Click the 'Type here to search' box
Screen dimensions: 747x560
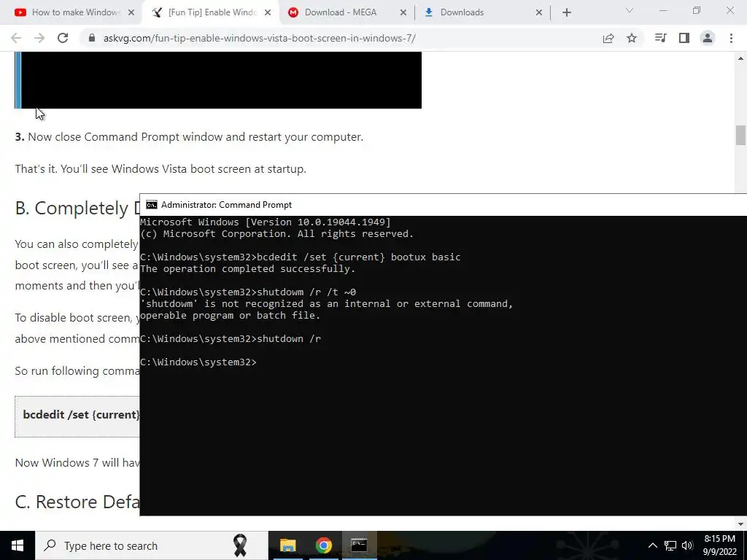click(152, 545)
